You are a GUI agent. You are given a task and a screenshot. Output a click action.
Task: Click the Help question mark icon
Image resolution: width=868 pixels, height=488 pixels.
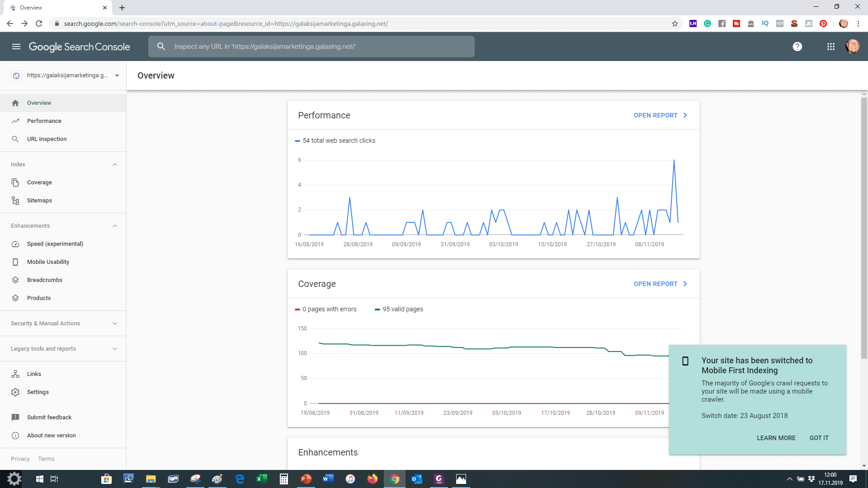pyautogui.click(x=797, y=47)
